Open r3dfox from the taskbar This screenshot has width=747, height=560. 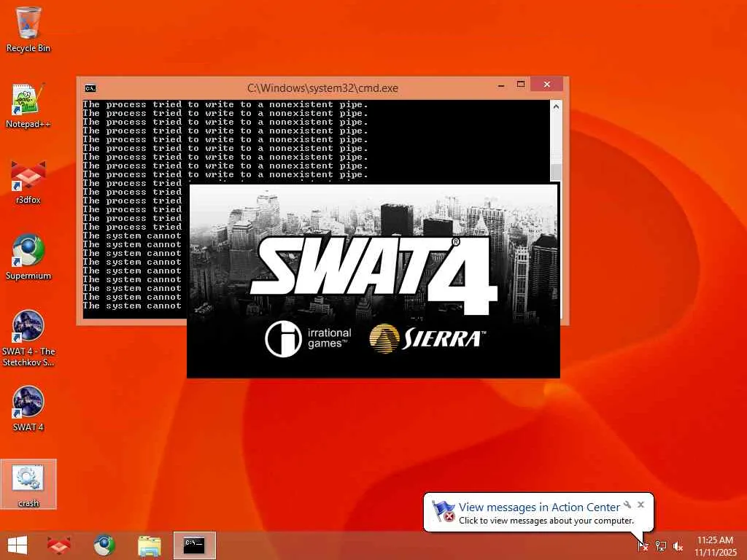pyautogui.click(x=58, y=545)
